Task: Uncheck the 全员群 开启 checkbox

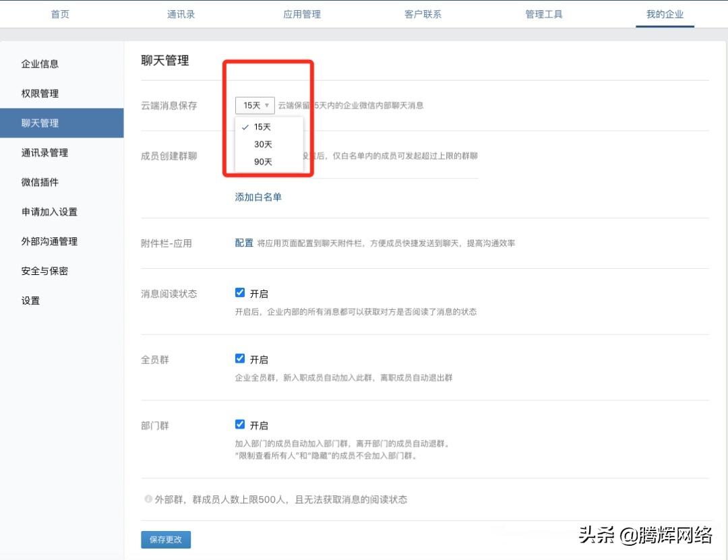Action: point(240,358)
